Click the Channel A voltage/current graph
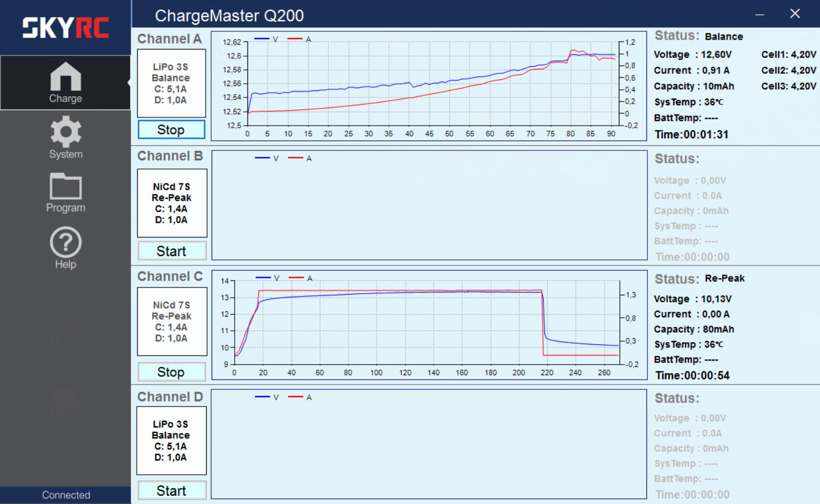820x504 pixels. point(429,86)
